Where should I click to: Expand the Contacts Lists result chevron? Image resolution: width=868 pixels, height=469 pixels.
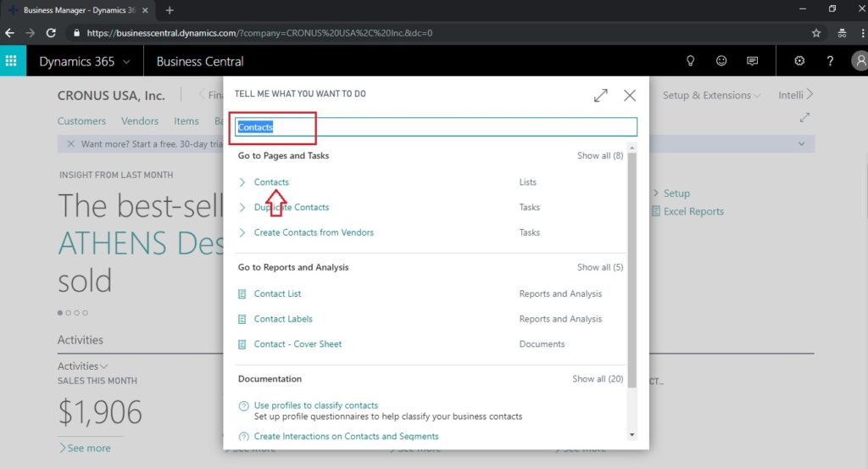pyautogui.click(x=242, y=182)
